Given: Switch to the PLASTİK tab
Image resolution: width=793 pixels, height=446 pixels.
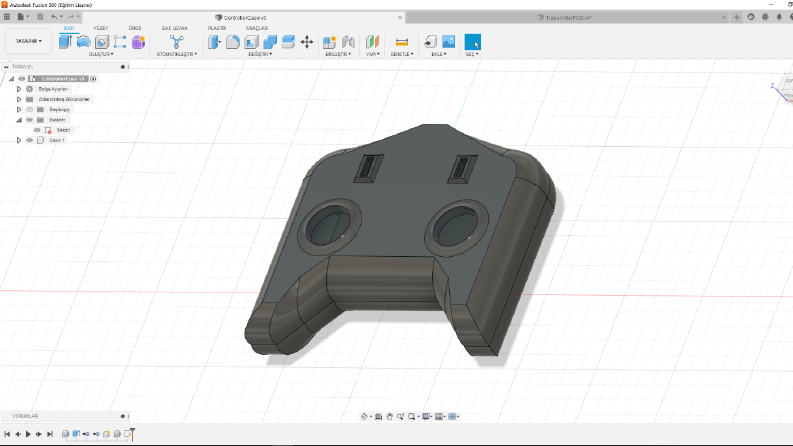Looking at the screenshot, I should 217,28.
